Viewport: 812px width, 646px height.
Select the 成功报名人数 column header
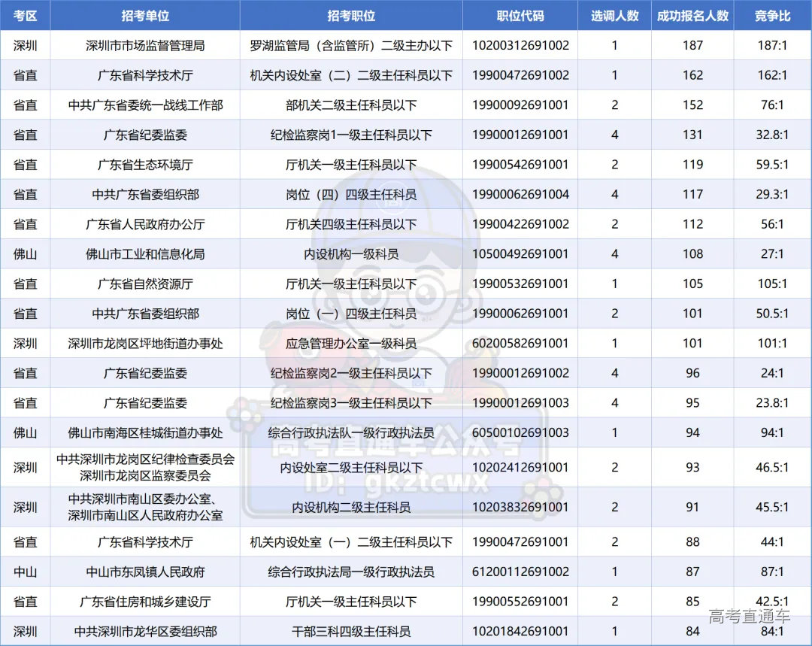tap(692, 16)
